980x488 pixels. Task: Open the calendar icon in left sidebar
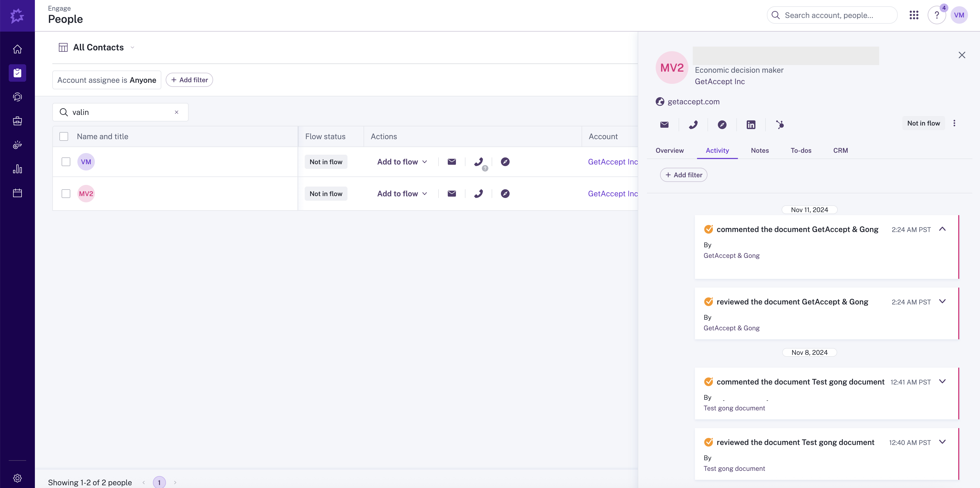pos(17,193)
